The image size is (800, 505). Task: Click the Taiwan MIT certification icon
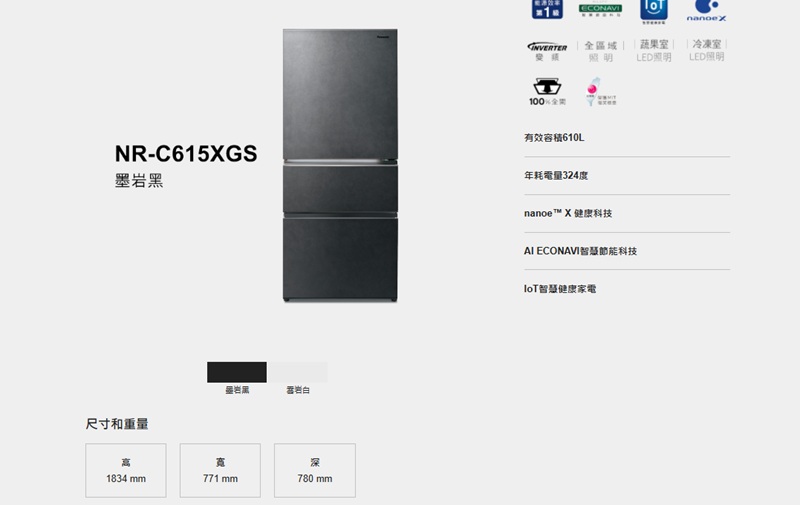tap(601, 92)
